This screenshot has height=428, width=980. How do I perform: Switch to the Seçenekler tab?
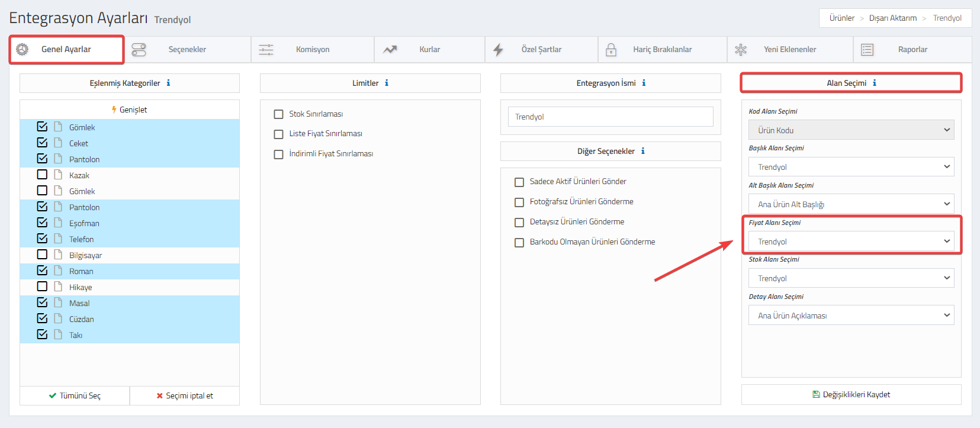(x=187, y=50)
